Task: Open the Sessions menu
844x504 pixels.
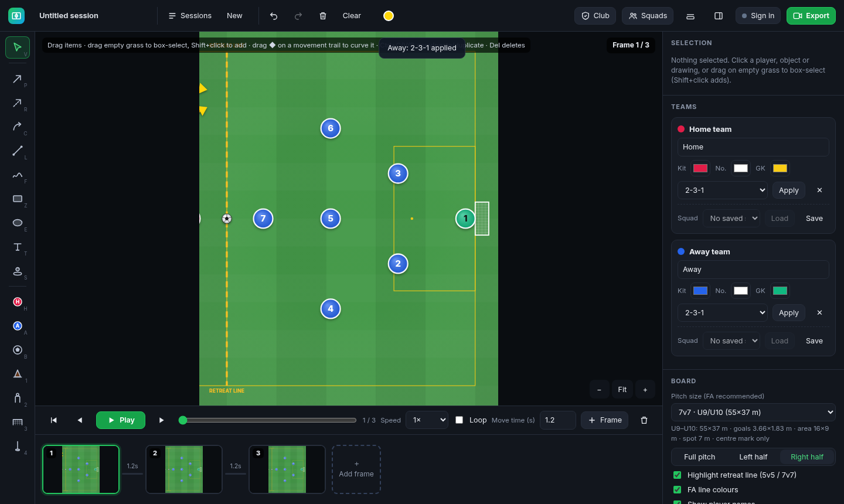Action: click(x=190, y=16)
